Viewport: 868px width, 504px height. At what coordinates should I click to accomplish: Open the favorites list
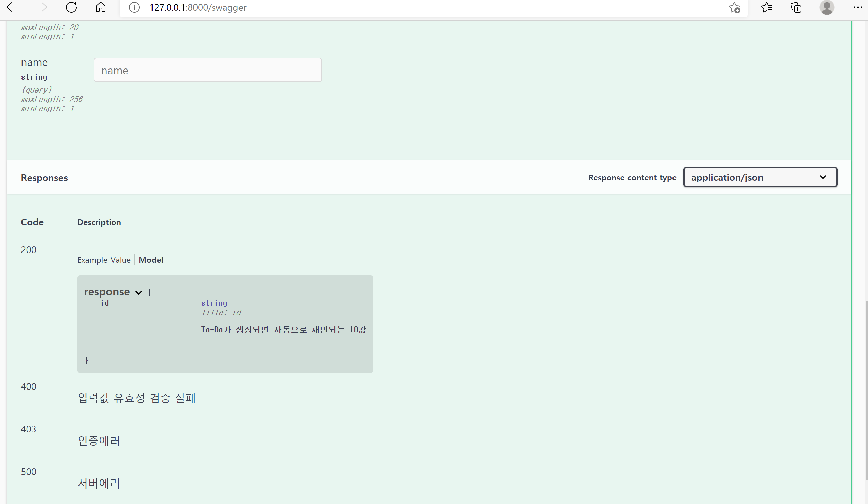pyautogui.click(x=767, y=7)
